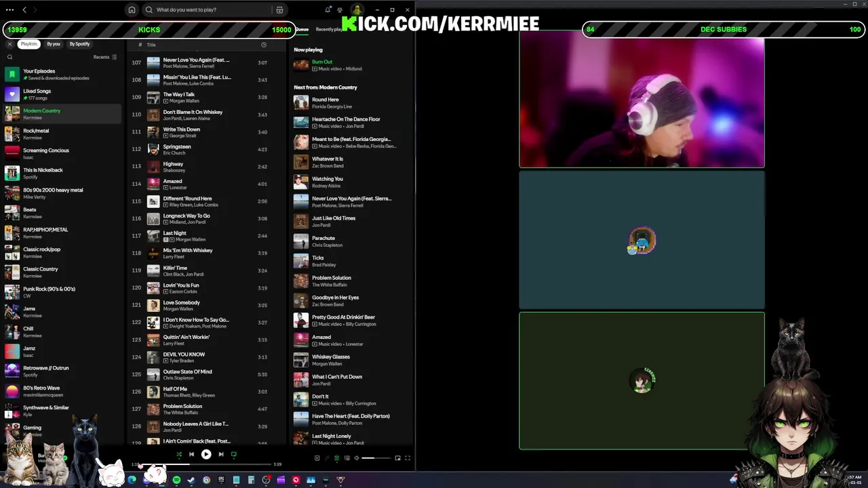Toggle the By you filter chip
The height and width of the screenshot is (488, 868).
(x=54, y=44)
